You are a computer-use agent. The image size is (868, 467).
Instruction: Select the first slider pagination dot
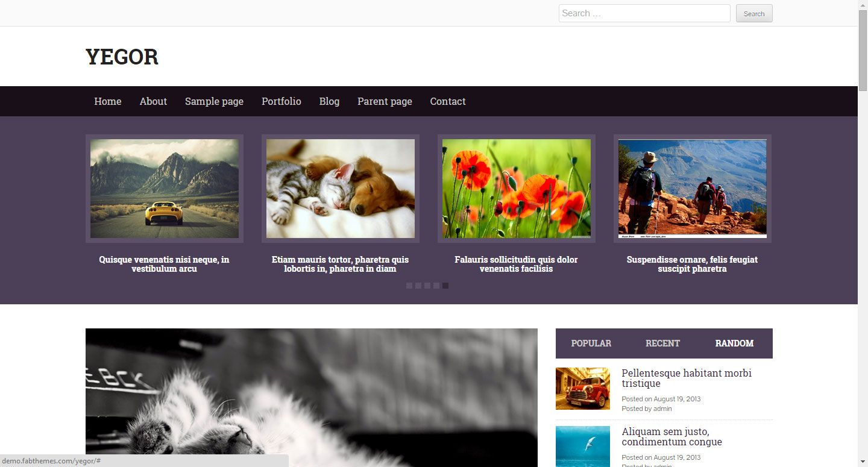coord(409,286)
